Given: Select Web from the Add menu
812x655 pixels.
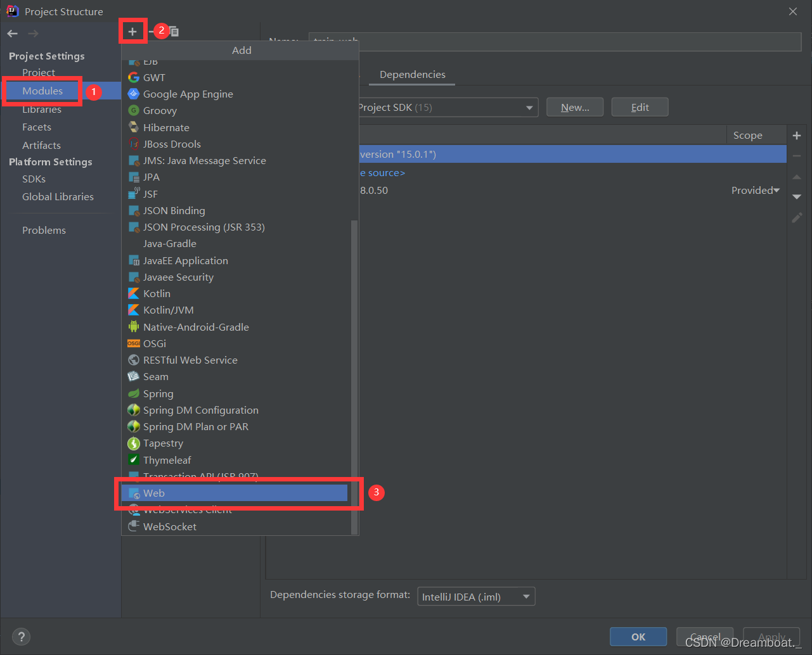Looking at the screenshot, I should tap(235, 493).
